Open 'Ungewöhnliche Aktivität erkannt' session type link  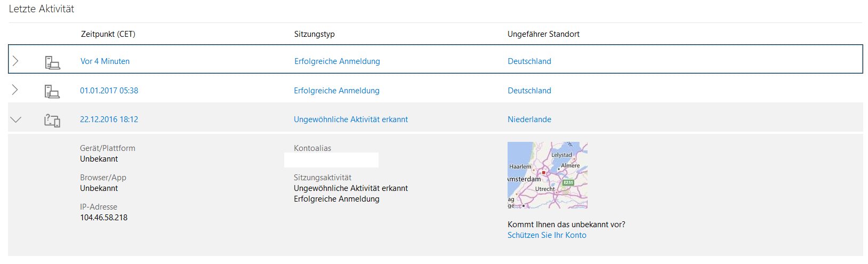[350, 119]
